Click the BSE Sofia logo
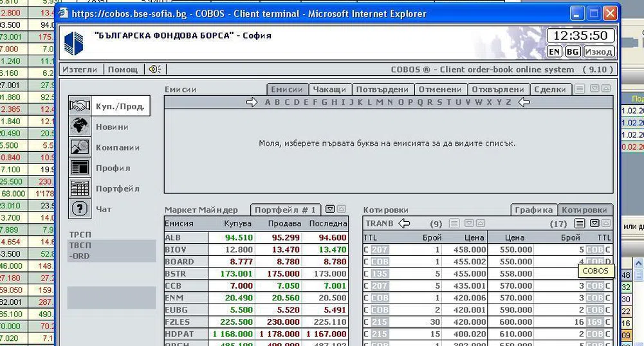This screenshot has width=644, height=346. [x=74, y=43]
